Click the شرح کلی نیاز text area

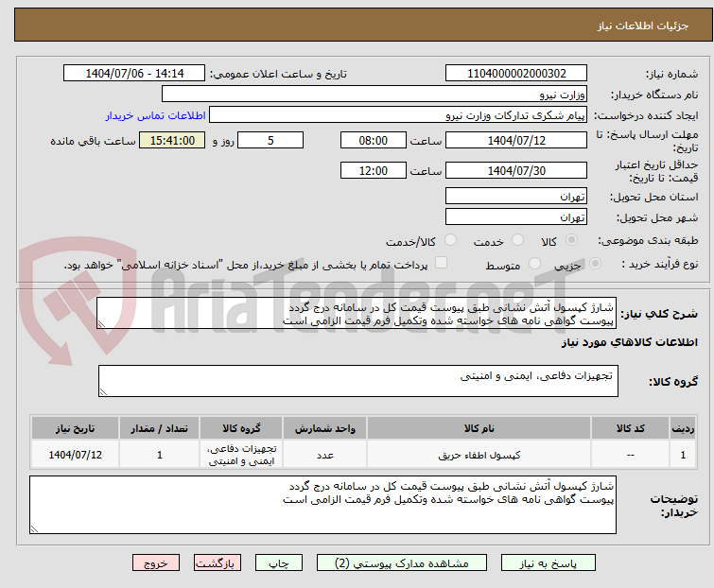[x=357, y=313]
